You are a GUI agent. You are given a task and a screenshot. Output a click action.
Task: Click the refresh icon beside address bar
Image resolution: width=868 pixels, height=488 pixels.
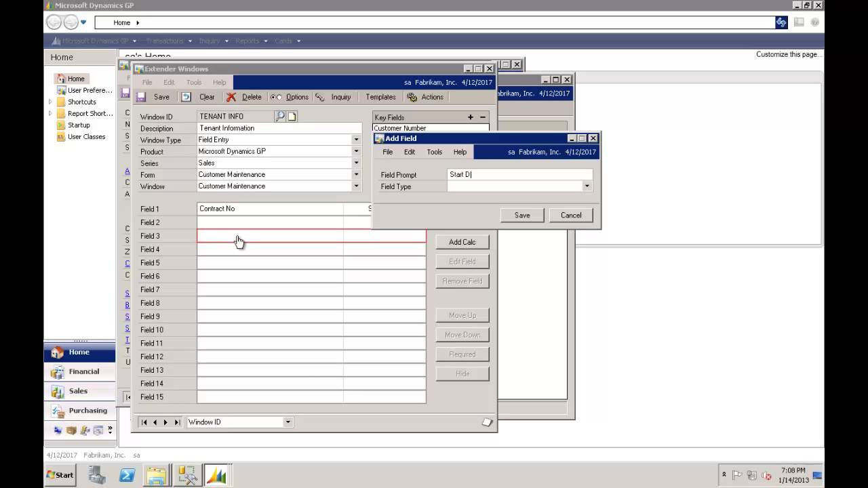[781, 22]
